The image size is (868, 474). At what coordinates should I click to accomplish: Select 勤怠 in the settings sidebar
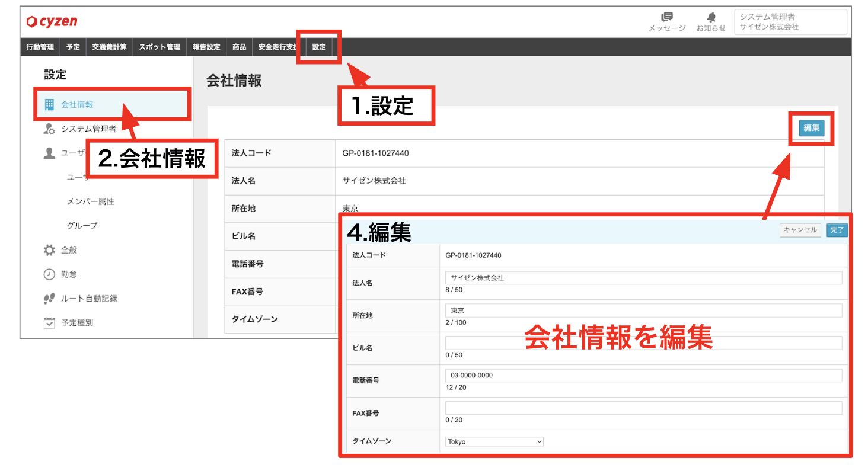click(69, 274)
